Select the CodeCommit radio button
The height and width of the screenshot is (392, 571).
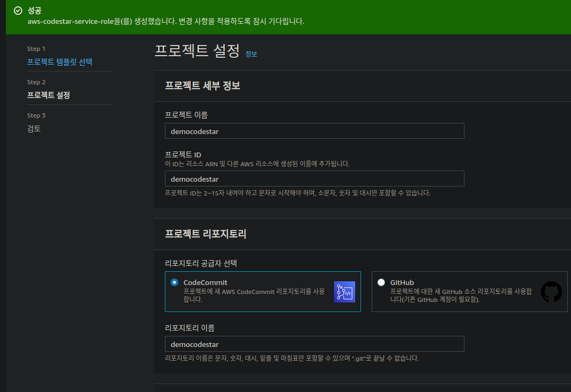click(174, 282)
